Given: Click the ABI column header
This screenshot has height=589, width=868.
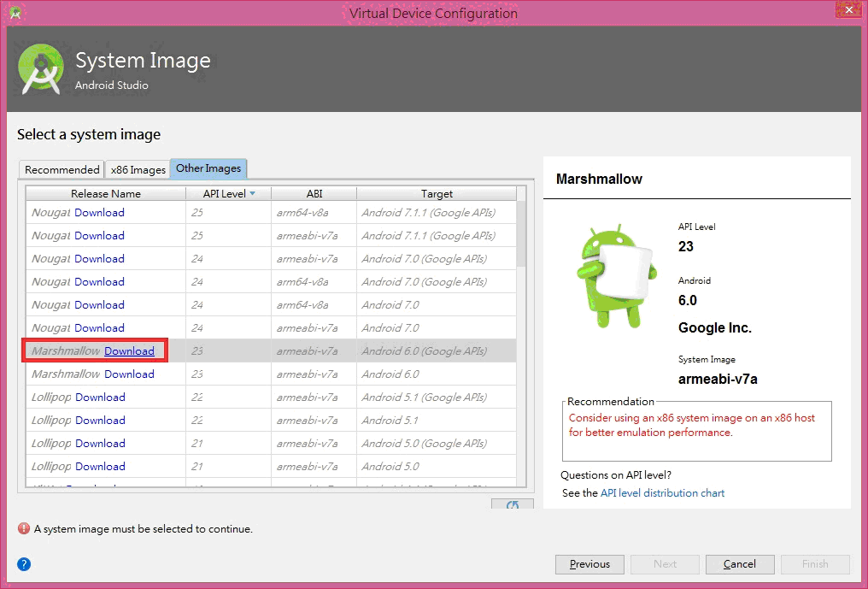Looking at the screenshot, I should (314, 193).
